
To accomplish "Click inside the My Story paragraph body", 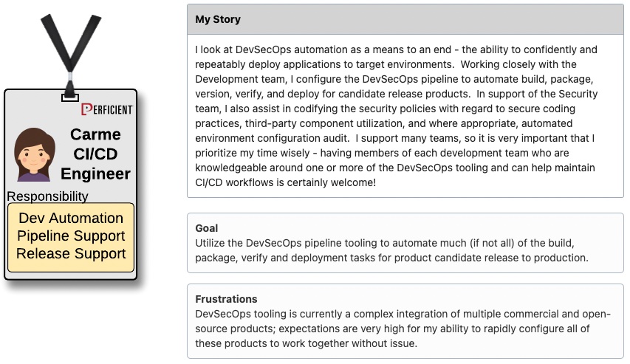I will tap(396, 116).
